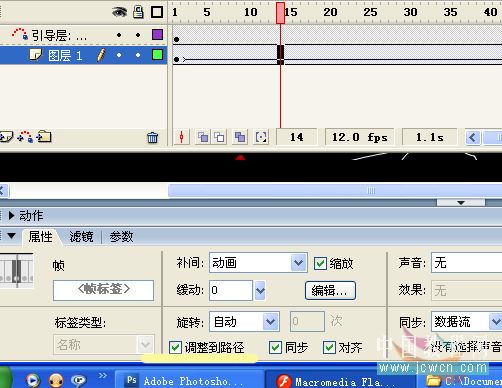This screenshot has width=502, height=388.
Task: Toggle visibility dot of 图层 1
Action: pyautogui.click(x=119, y=55)
